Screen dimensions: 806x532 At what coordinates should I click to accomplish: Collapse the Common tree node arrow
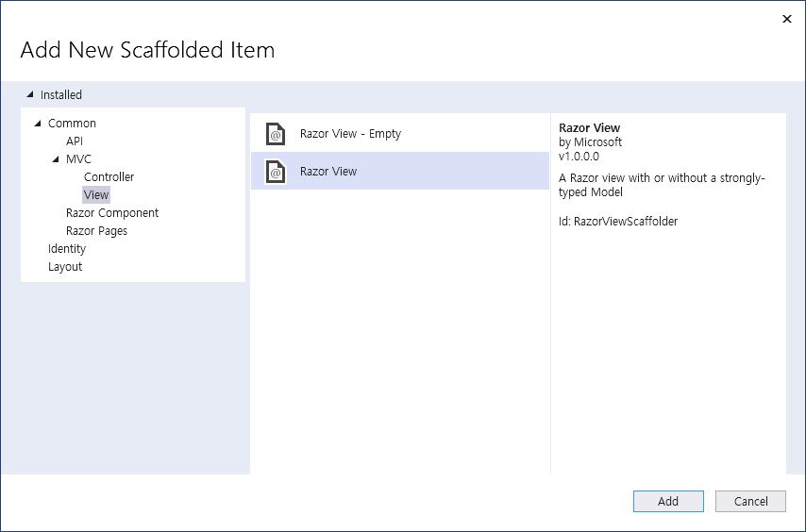pos(38,123)
